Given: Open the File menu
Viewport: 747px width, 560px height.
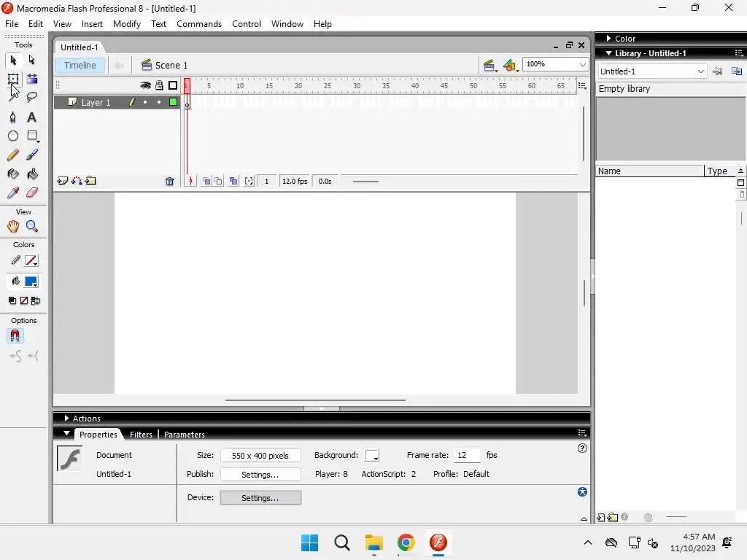Looking at the screenshot, I should [12, 24].
